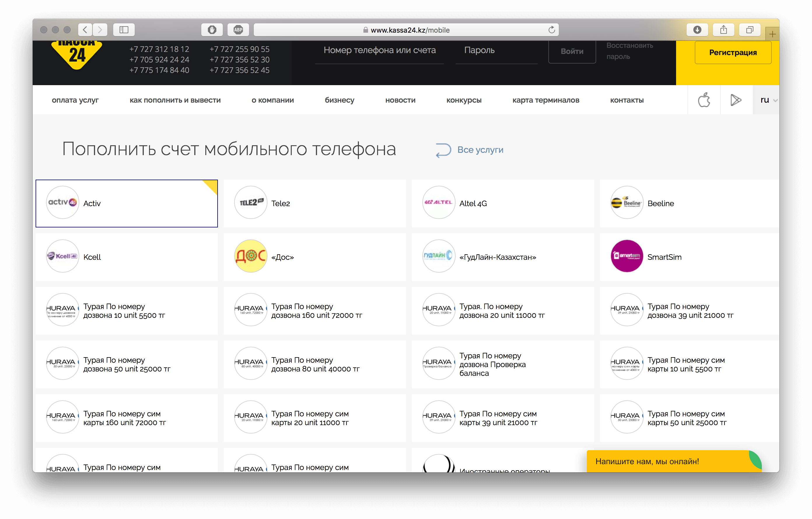The image size is (812, 519).
Task: Go back with the Safari back arrow
Action: 85,30
